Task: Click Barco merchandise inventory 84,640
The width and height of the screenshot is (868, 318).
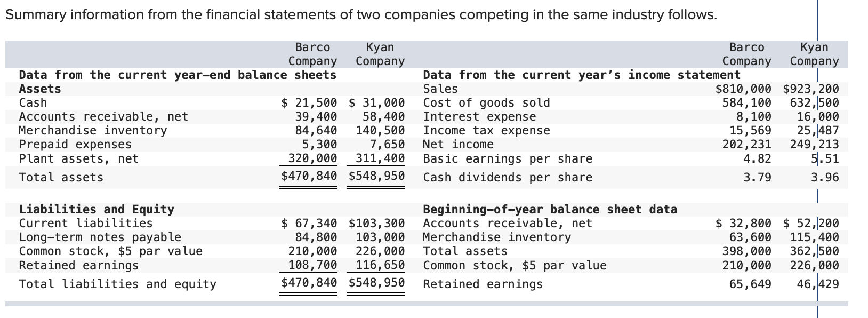Action: [x=316, y=130]
